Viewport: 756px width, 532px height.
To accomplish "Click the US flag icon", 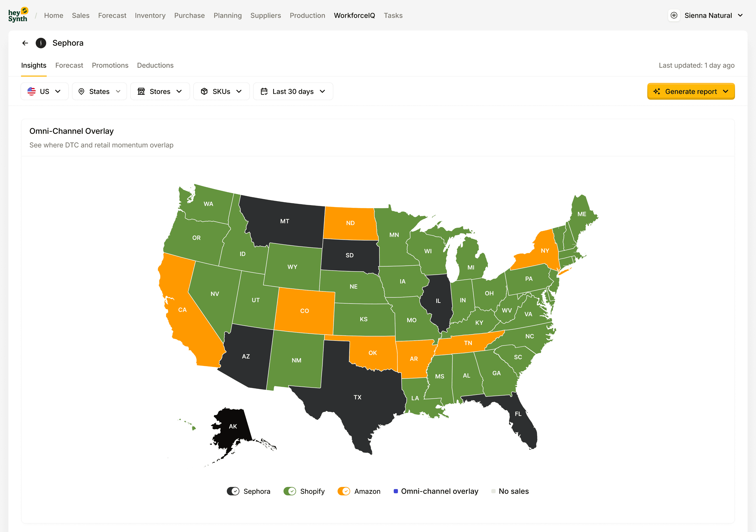I will [32, 91].
